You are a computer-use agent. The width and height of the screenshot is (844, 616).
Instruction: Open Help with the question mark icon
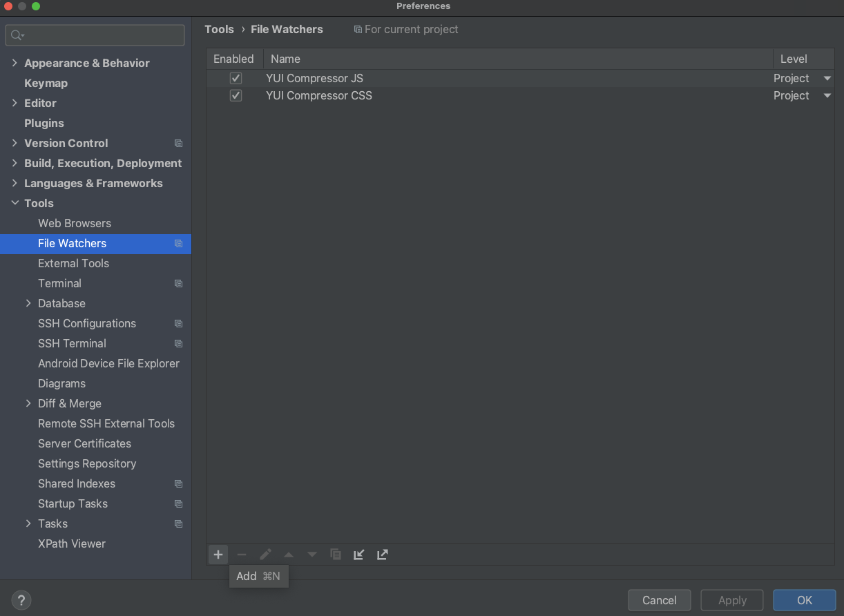[x=21, y=600]
